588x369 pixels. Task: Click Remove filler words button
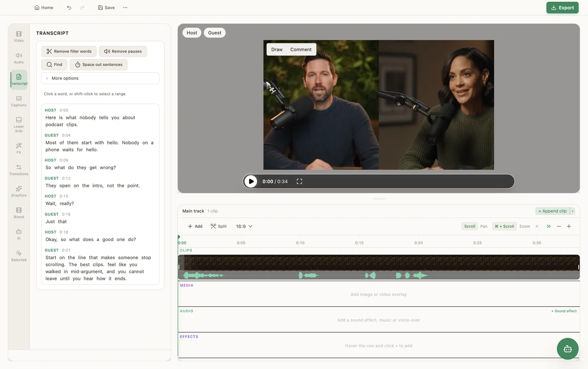pos(69,51)
